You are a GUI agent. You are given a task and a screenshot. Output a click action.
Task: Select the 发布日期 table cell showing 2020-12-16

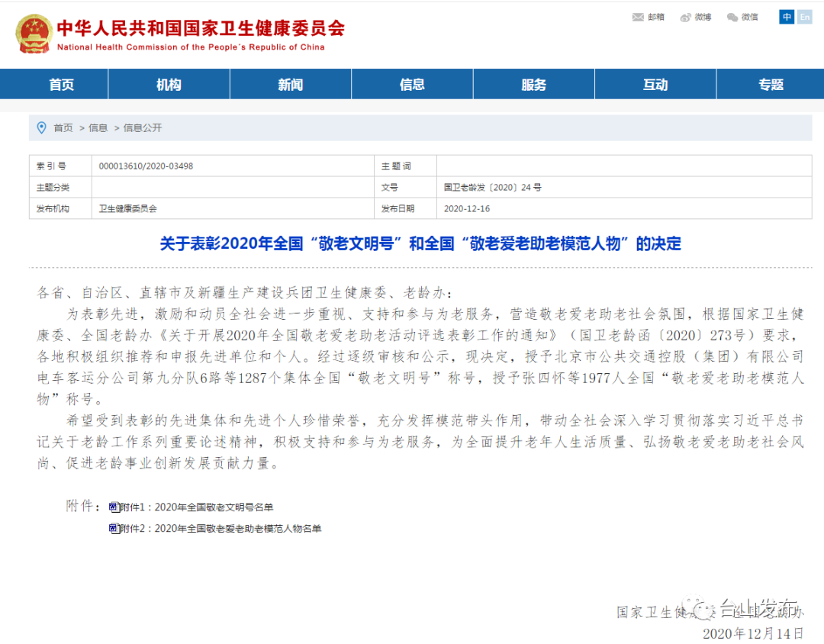point(468,208)
